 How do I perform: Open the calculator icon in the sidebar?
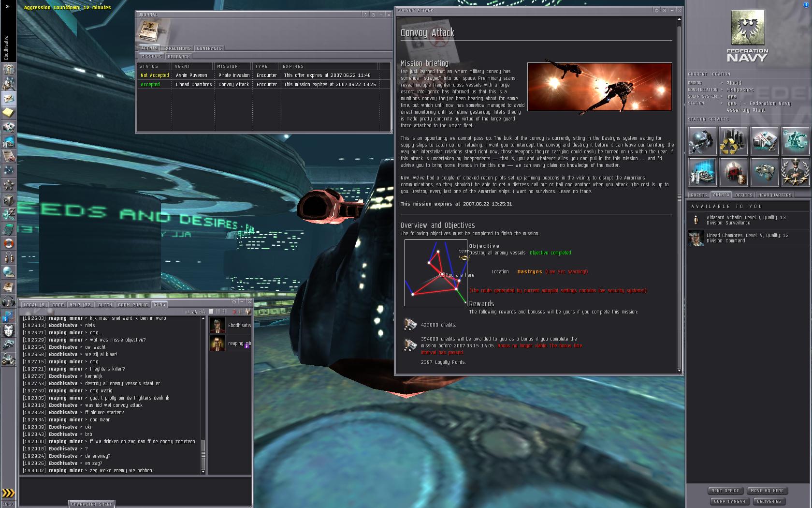click(x=9, y=229)
